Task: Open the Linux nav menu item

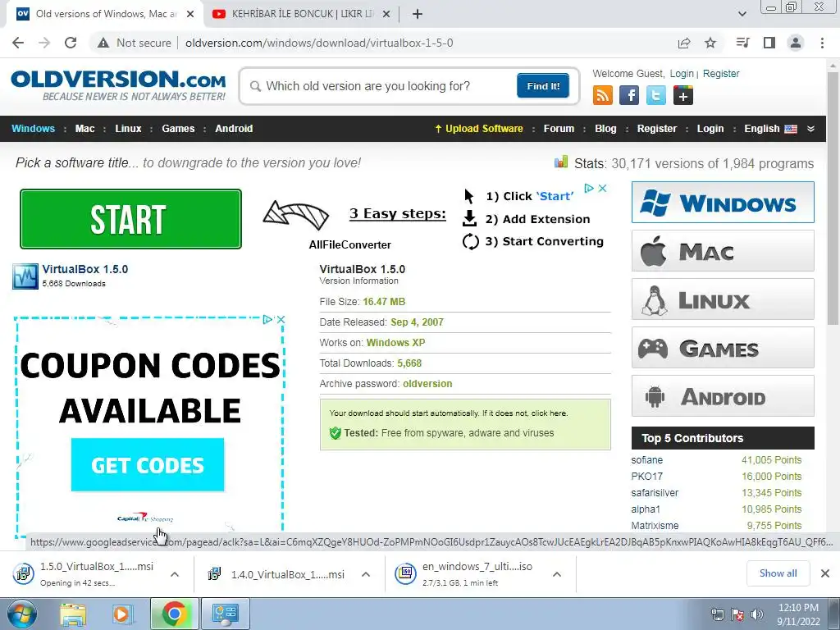Action: 128,129
